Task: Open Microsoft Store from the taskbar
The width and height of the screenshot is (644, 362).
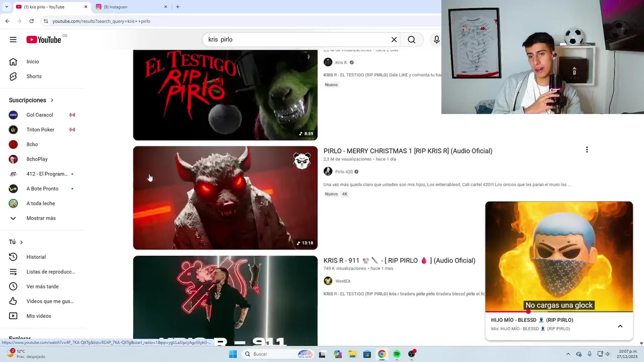Action: (367, 354)
